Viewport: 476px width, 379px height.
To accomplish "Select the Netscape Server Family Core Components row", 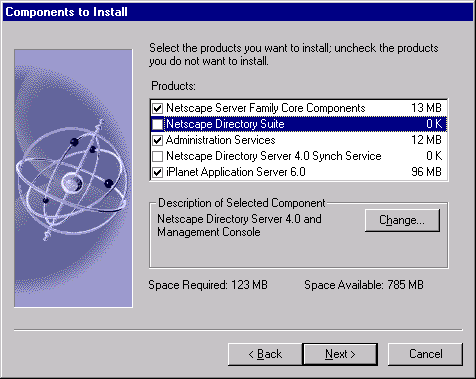I will pyautogui.click(x=299, y=108).
